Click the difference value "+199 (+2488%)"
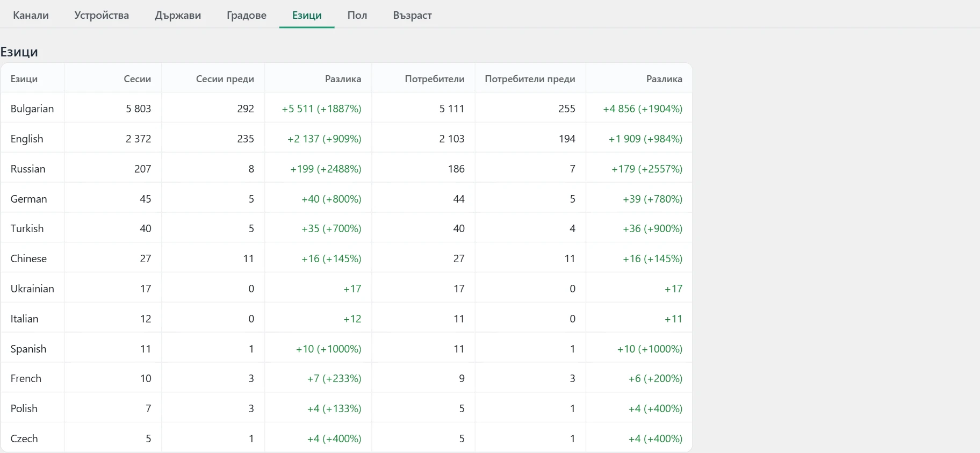980x453 pixels. tap(326, 169)
